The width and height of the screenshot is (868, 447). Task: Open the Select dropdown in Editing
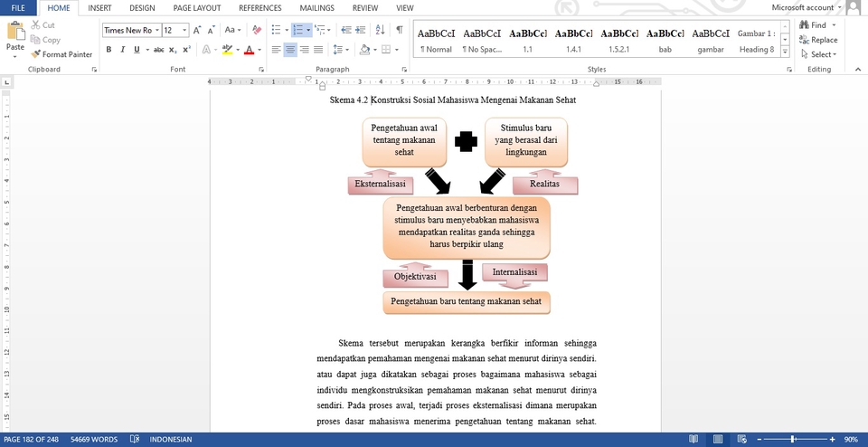[x=819, y=54]
